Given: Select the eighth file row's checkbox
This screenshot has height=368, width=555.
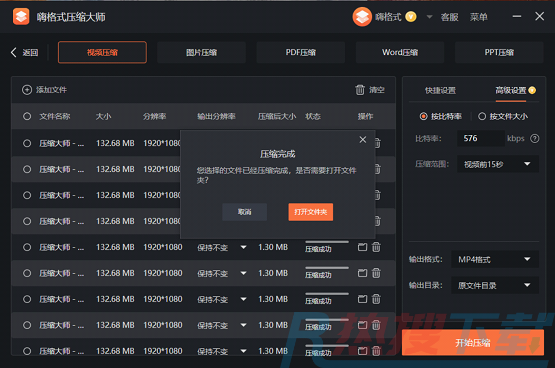Looking at the screenshot, I should [x=27, y=325].
